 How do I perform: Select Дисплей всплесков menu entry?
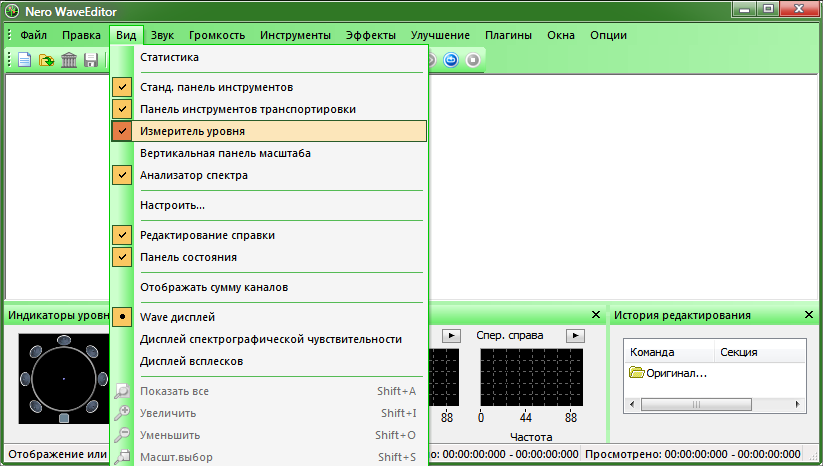click(x=192, y=361)
